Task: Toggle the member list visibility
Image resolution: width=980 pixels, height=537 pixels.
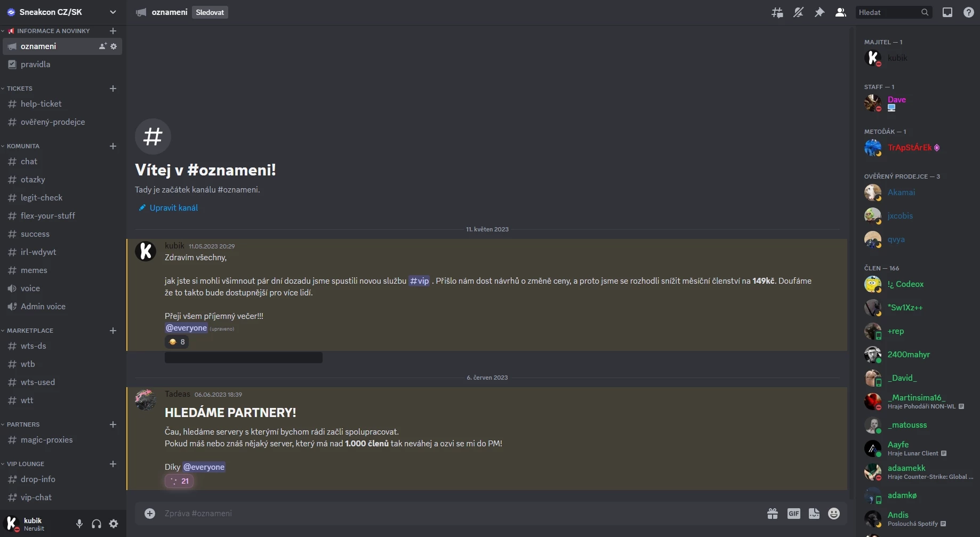Action: [841, 12]
